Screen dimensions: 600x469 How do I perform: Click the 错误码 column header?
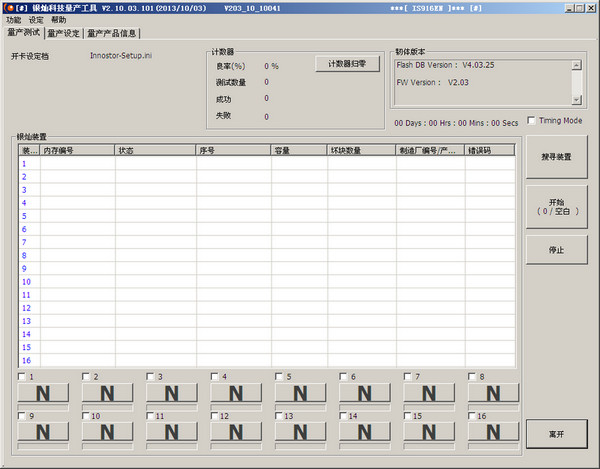click(x=489, y=150)
